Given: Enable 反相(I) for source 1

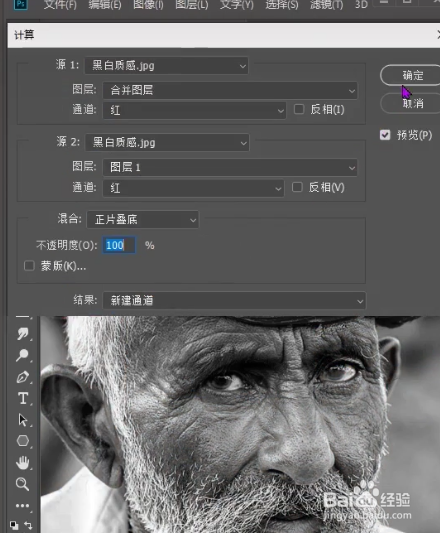Looking at the screenshot, I should tap(299, 109).
